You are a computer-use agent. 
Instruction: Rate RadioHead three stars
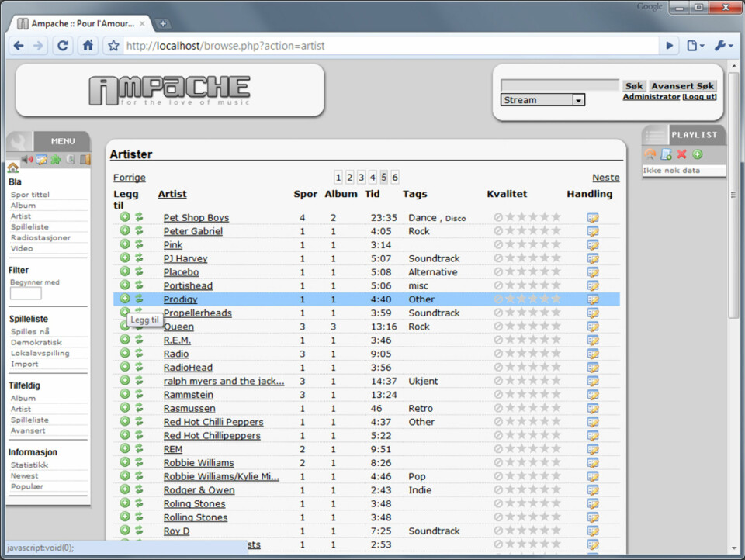point(533,367)
